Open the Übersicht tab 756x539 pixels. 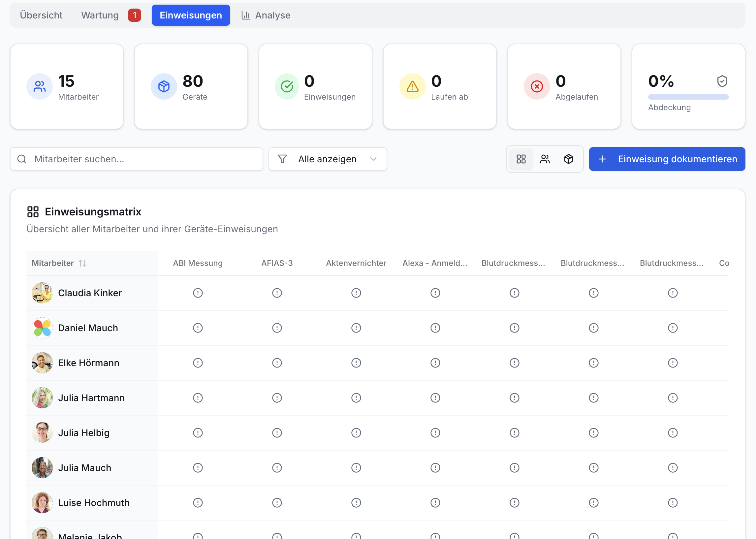(x=41, y=15)
